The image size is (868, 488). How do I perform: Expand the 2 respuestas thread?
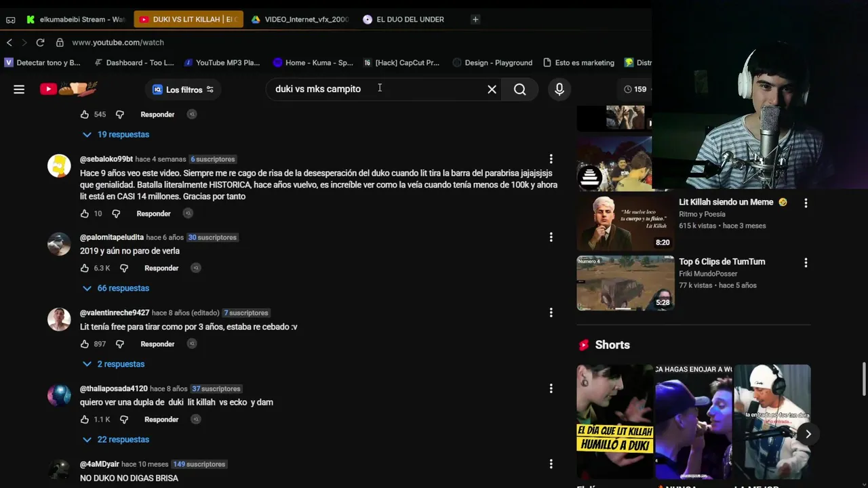click(x=113, y=364)
